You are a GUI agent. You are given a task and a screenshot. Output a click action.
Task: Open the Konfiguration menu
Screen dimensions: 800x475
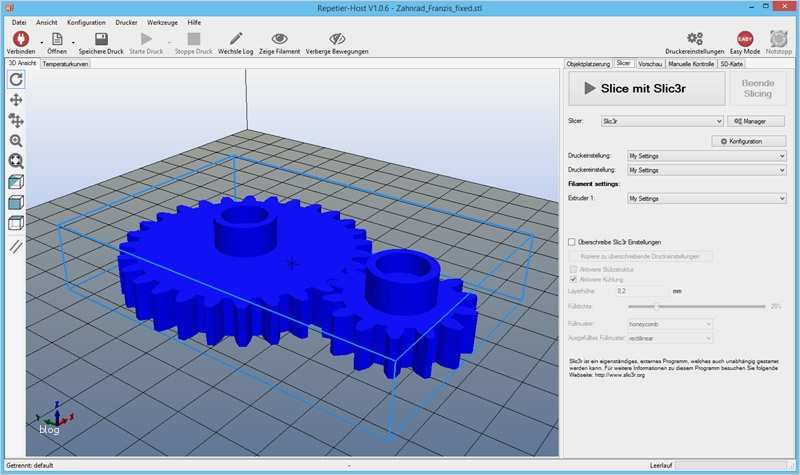pyautogui.click(x=86, y=21)
